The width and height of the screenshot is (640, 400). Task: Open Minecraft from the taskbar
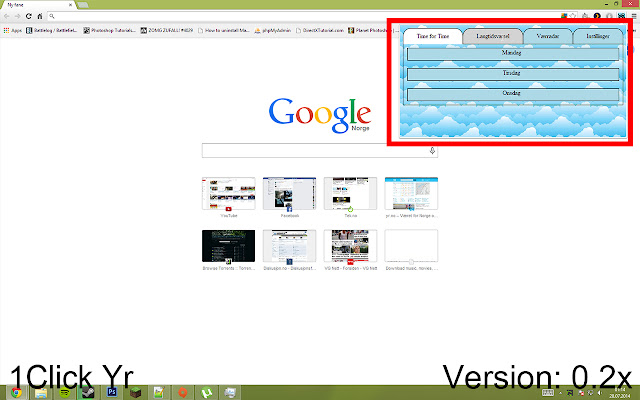click(136, 393)
